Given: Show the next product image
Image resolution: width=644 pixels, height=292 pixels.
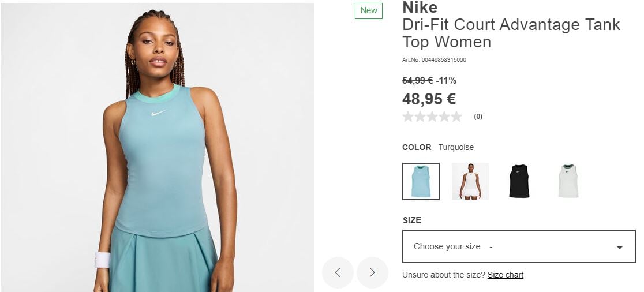Looking at the screenshot, I should [x=372, y=272].
